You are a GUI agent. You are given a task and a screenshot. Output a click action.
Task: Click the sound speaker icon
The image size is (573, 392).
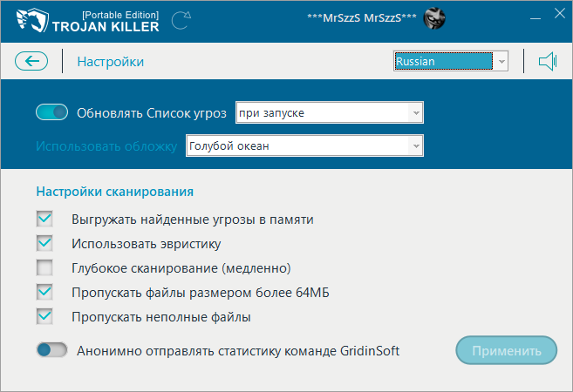(547, 61)
